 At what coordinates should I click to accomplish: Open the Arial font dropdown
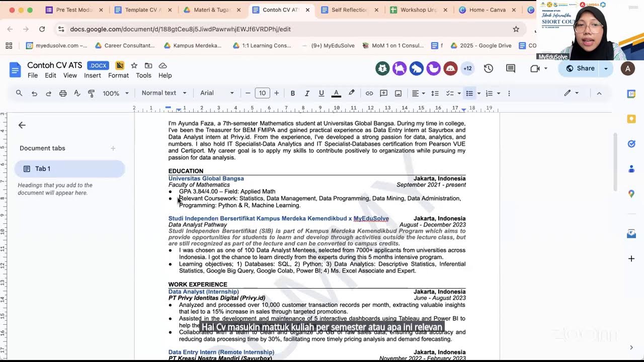coord(217,93)
